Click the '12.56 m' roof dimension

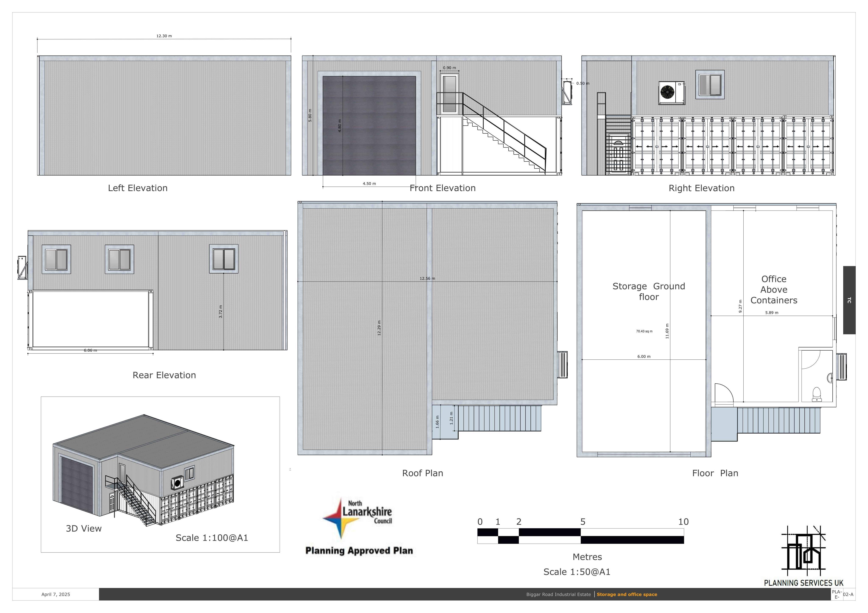[427, 279]
